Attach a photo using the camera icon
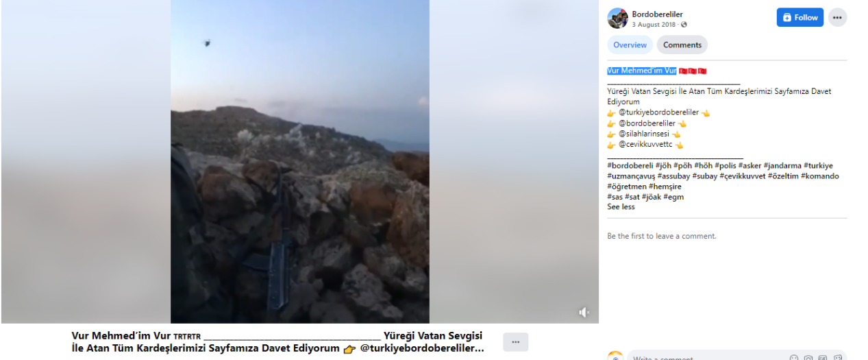This screenshot has height=360, width=868. (x=808, y=358)
